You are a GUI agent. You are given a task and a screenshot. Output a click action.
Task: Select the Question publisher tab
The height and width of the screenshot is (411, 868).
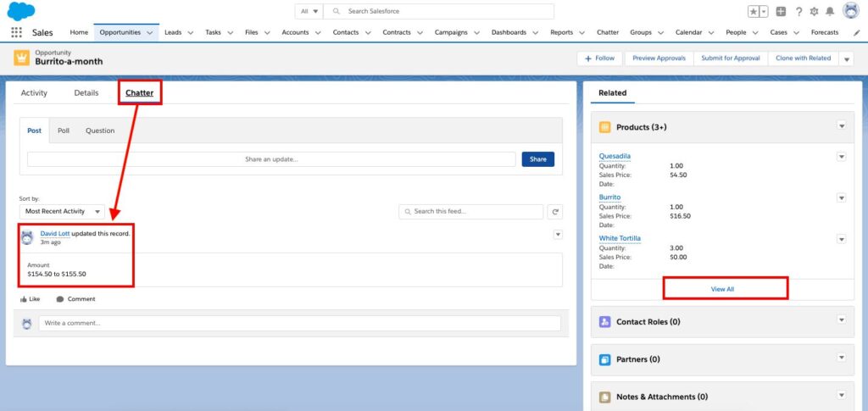[x=100, y=131]
